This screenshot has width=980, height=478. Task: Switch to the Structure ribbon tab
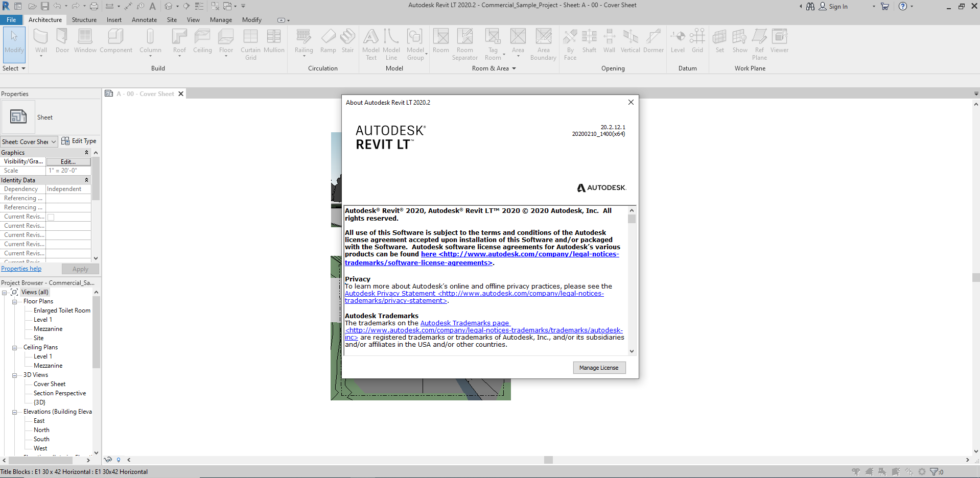click(x=84, y=20)
